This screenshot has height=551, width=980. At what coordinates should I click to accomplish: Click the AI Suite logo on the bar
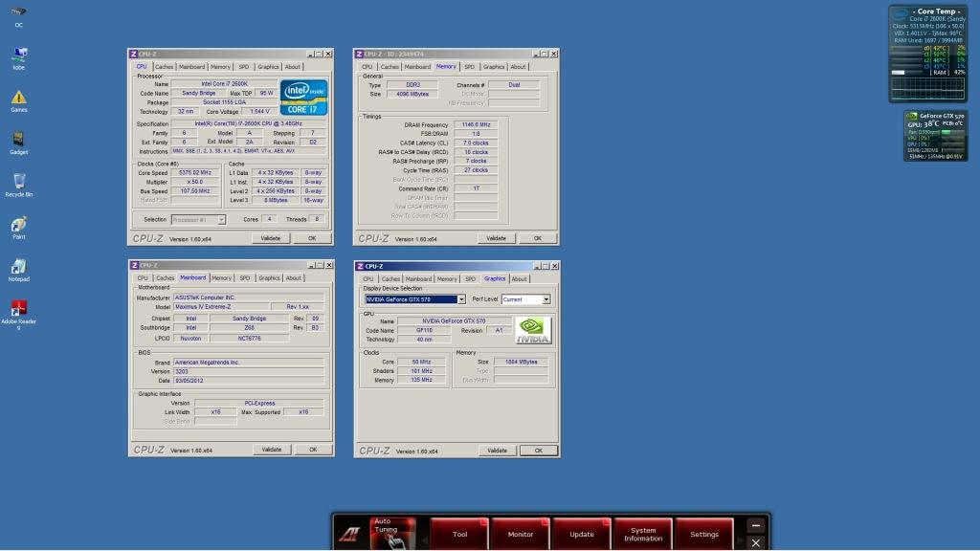[x=349, y=534]
